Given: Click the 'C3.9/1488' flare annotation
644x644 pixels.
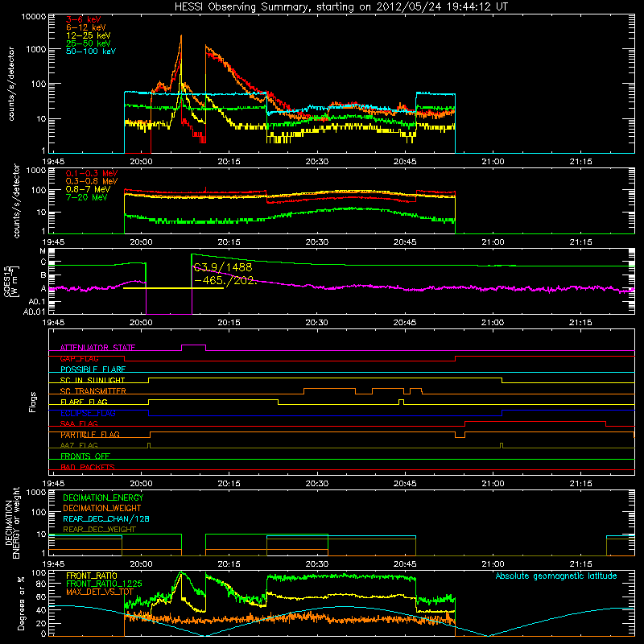Looking at the screenshot, I should click(x=223, y=267).
